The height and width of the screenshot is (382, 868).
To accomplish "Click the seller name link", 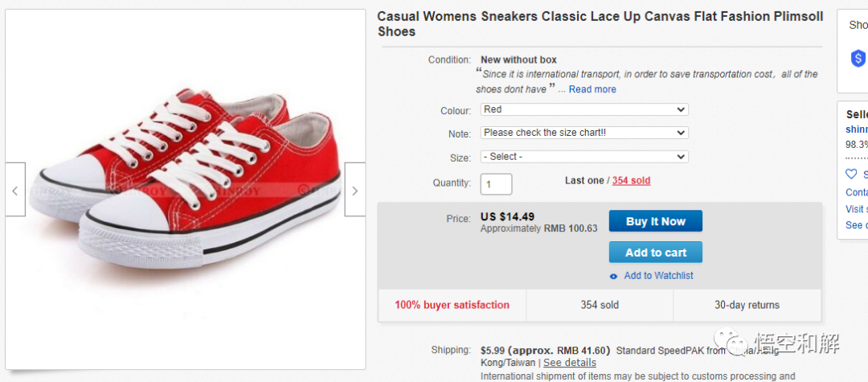I will tap(857, 129).
